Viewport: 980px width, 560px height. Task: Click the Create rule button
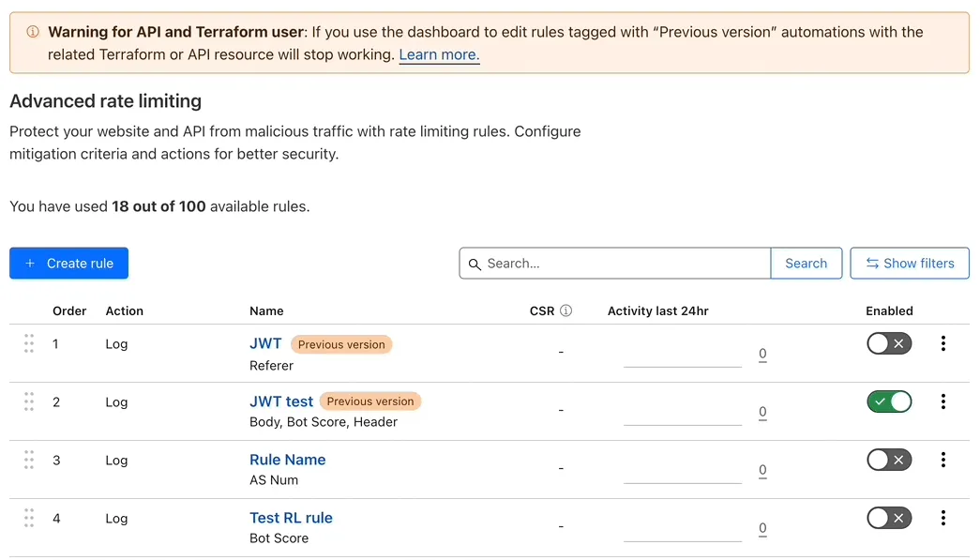pos(68,264)
